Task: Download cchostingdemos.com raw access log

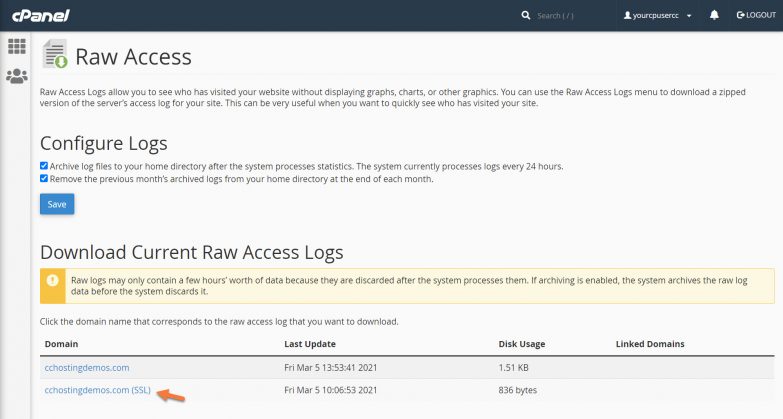Action: coord(86,367)
